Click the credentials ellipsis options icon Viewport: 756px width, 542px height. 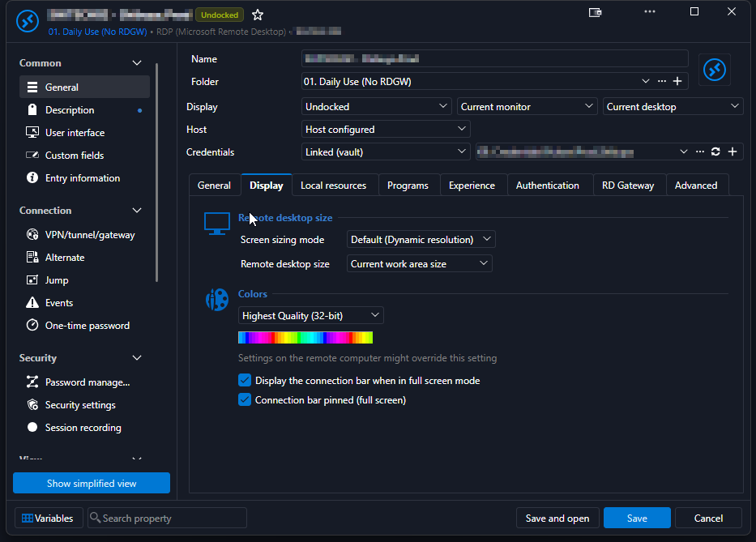[x=699, y=152]
